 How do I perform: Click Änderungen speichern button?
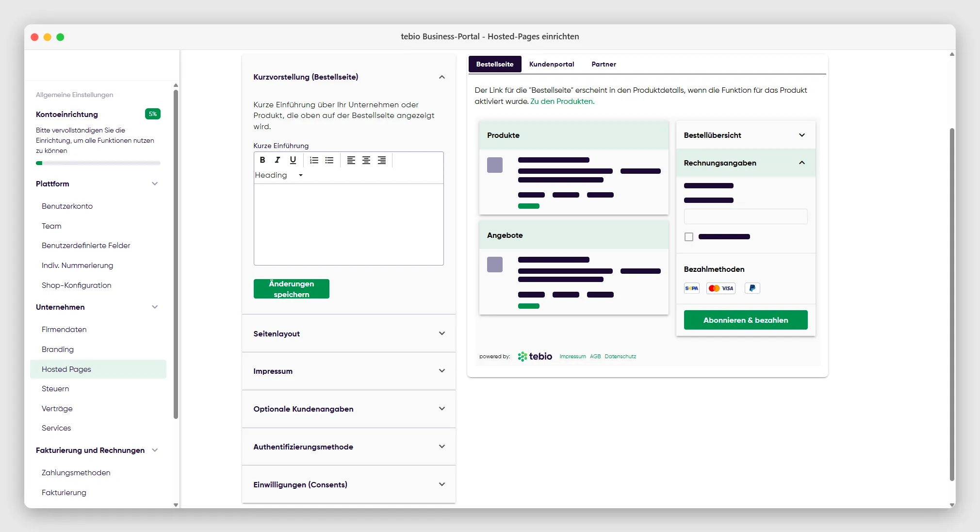(292, 289)
